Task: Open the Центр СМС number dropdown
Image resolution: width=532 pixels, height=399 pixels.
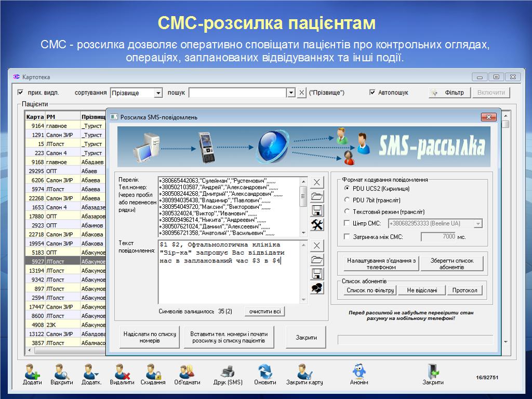Action: point(478,223)
